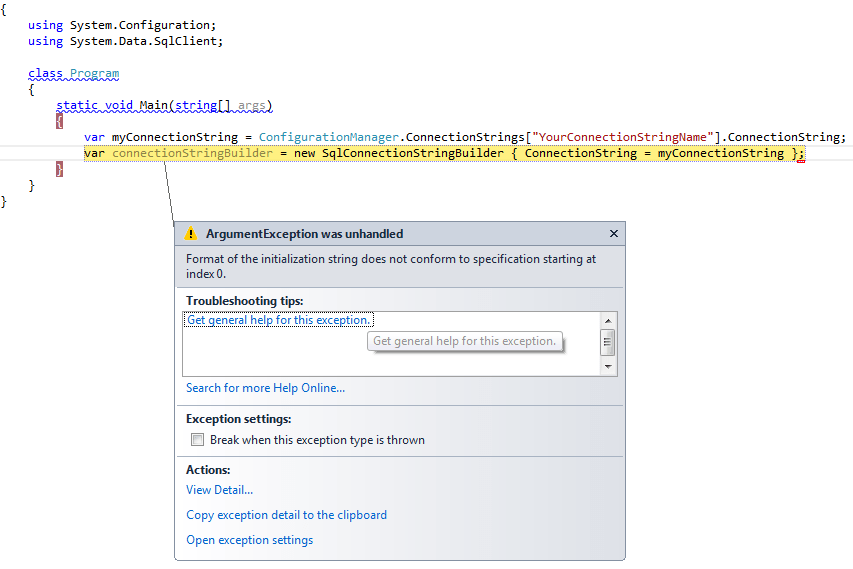Click the troubleshooting tips scroll up arrow

tap(608, 320)
